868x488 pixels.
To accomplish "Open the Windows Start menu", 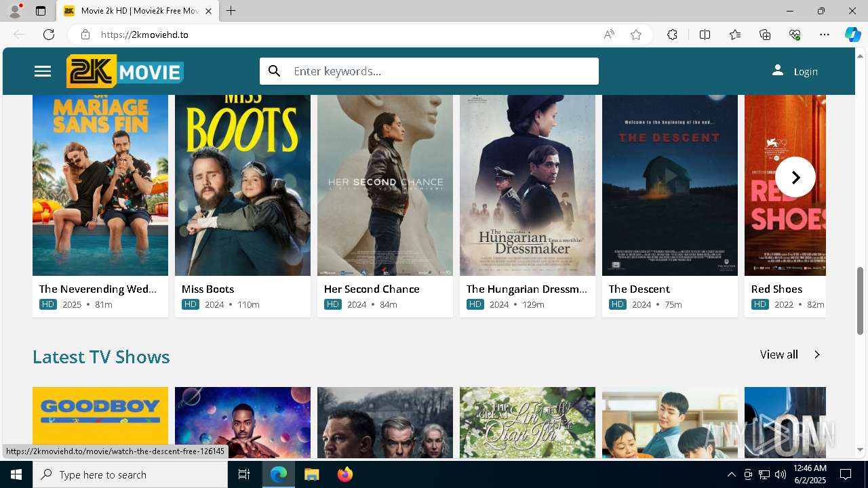I will (x=16, y=474).
